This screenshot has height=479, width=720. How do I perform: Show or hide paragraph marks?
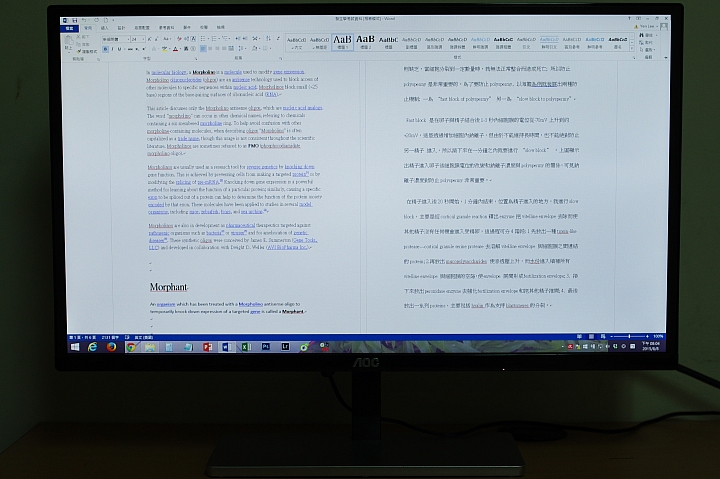278,39
